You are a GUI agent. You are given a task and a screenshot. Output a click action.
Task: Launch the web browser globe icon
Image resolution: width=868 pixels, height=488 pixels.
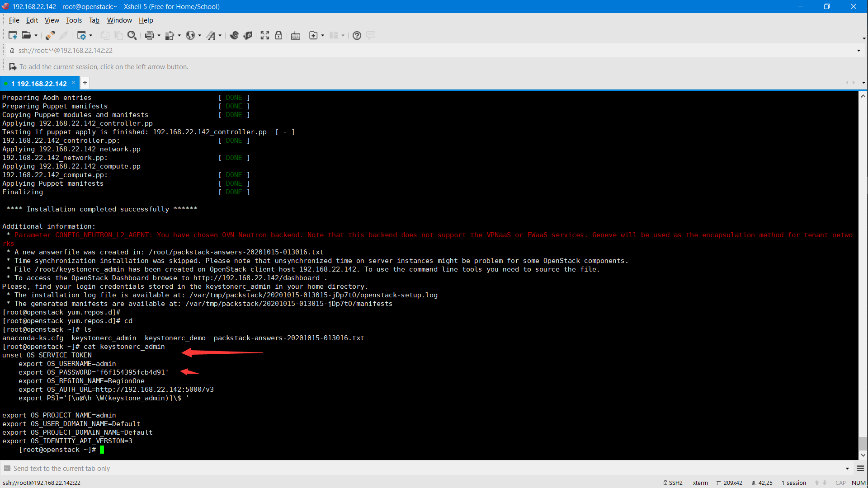point(190,35)
